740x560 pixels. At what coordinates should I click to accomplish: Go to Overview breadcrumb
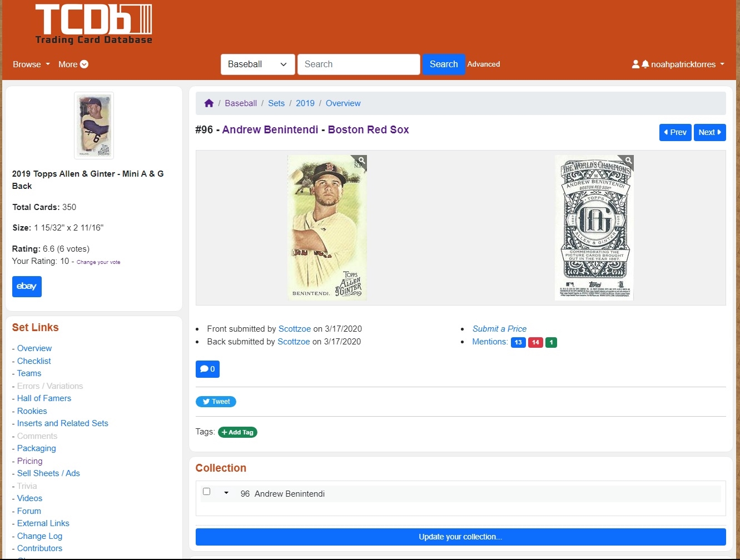click(343, 103)
